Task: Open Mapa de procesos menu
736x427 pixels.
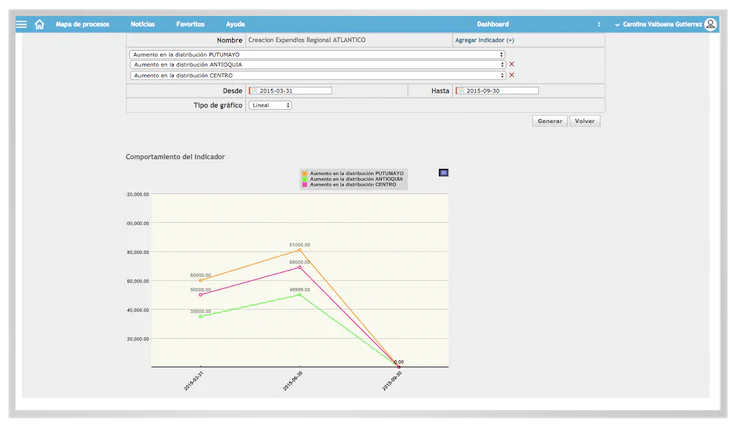Action: [x=82, y=24]
